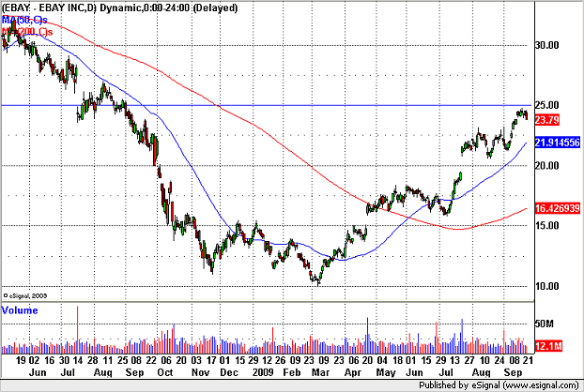Click the 2009 year label
Screen dimensions: 584x392
tap(263, 372)
